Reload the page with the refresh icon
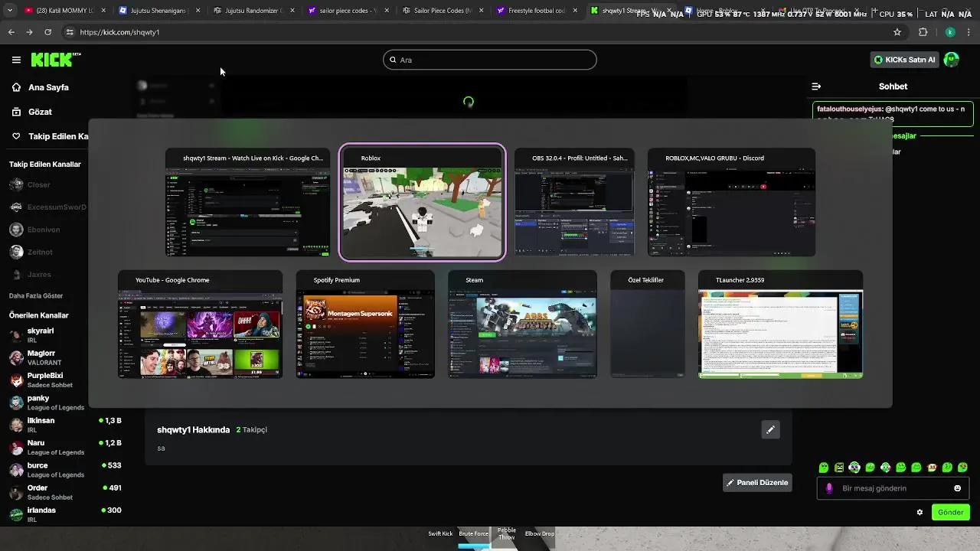This screenshot has width=980, height=551. (47, 32)
